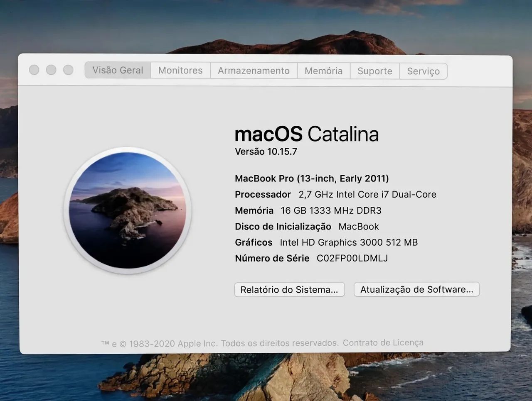This screenshot has width=532, height=401.
Task: Click the 2,7 GHz Intel Core i7 Dual-Core value
Action: (367, 194)
